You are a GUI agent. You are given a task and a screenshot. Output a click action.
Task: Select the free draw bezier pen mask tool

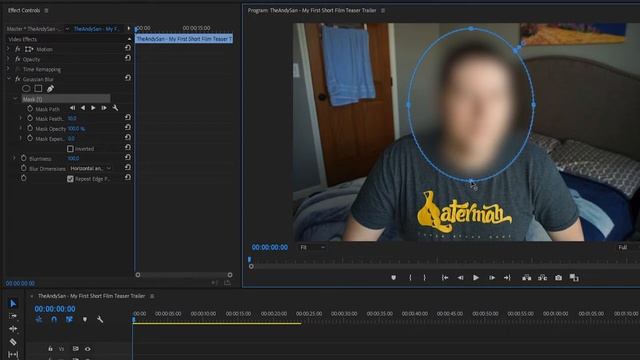point(50,89)
